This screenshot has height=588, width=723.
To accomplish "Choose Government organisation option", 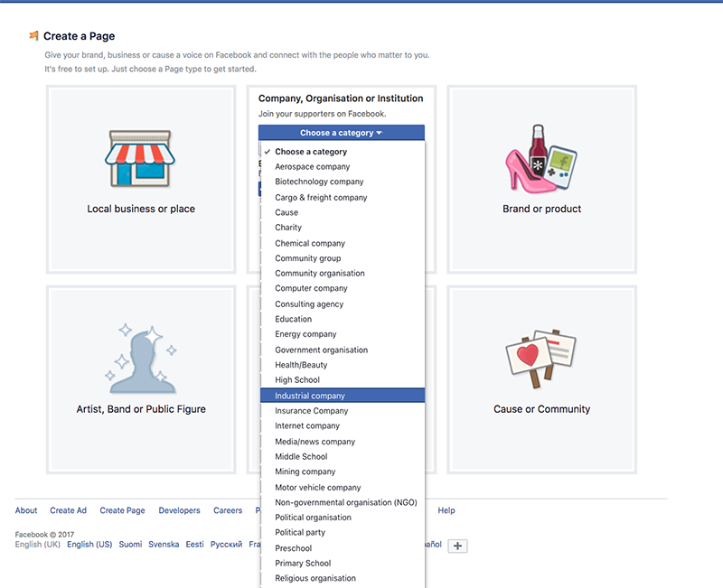I will tap(343, 350).
